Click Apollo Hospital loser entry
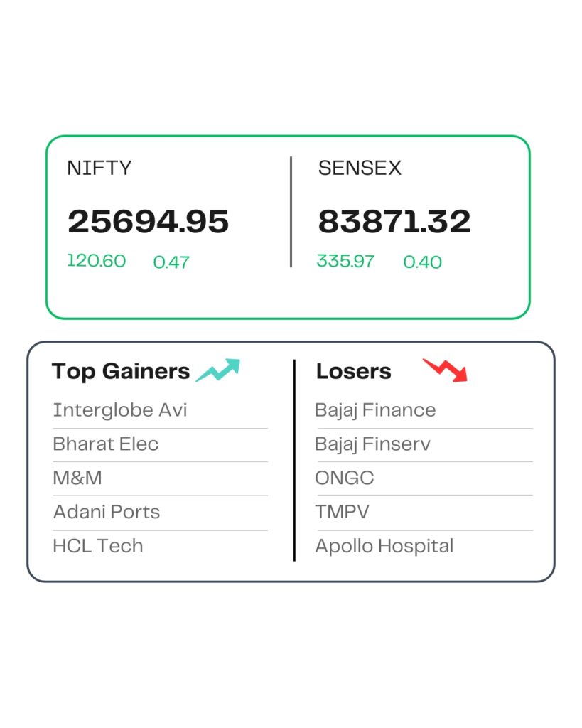The height and width of the screenshot is (728, 582). coord(384,546)
